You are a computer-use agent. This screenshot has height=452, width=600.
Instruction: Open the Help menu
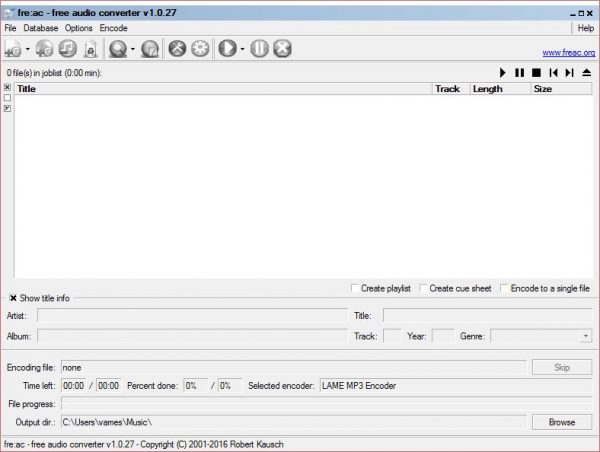pos(586,28)
